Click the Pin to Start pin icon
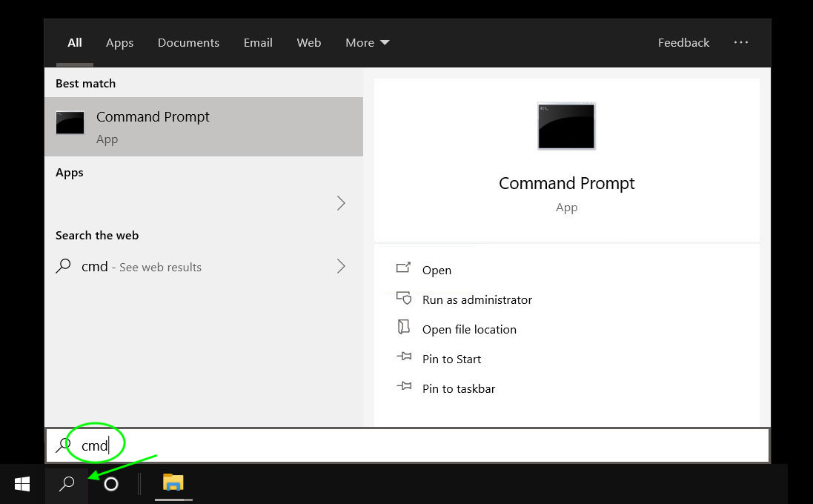Image resolution: width=813 pixels, height=504 pixels. [404, 357]
